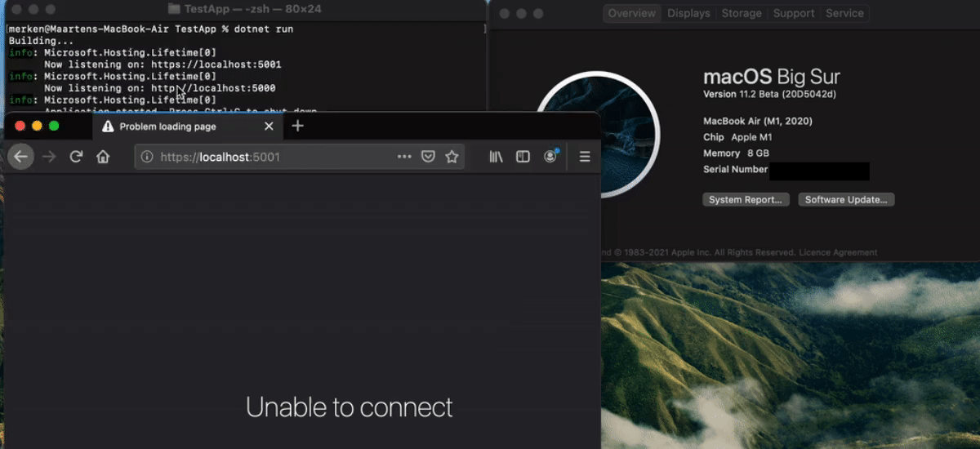Select the Problem loading page tab

(188, 127)
